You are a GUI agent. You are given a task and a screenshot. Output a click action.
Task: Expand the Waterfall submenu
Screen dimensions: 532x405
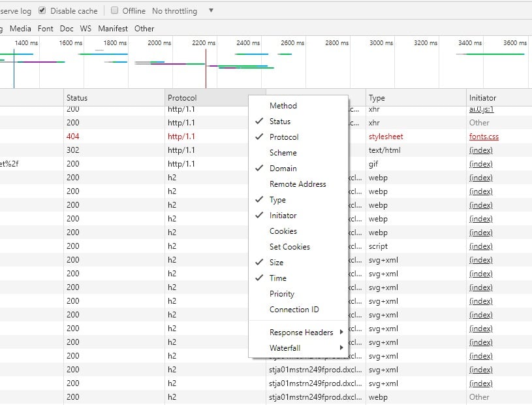click(285, 348)
